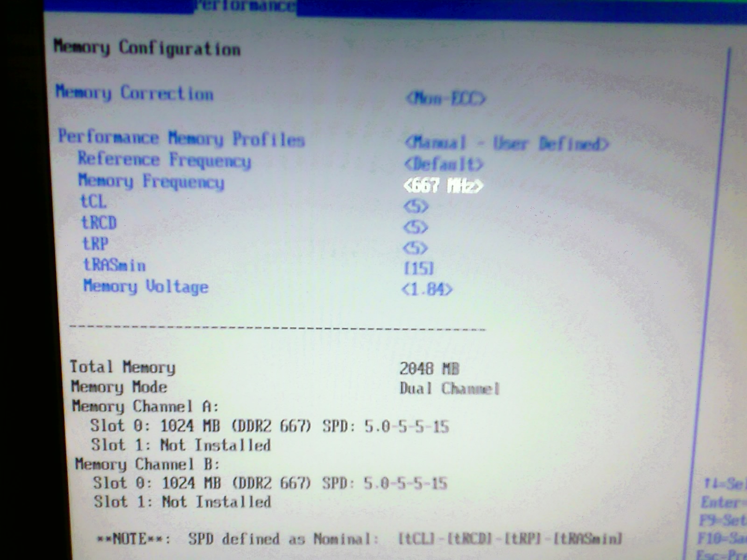Open the Non-ECC memory correction value
The image size is (747, 560).
(445, 98)
